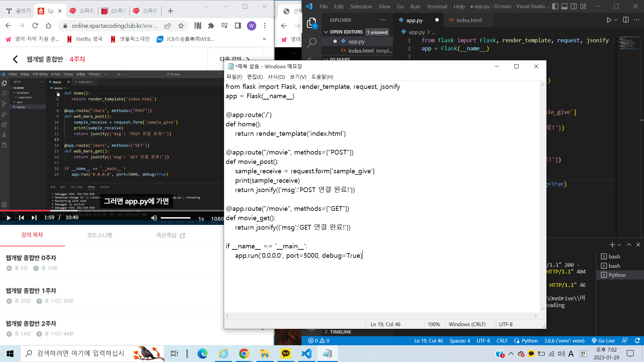Open Explorer views and more actions menu
Viewport: 644px width, 362px height.
pyautogui.click(x=383, y=20)
